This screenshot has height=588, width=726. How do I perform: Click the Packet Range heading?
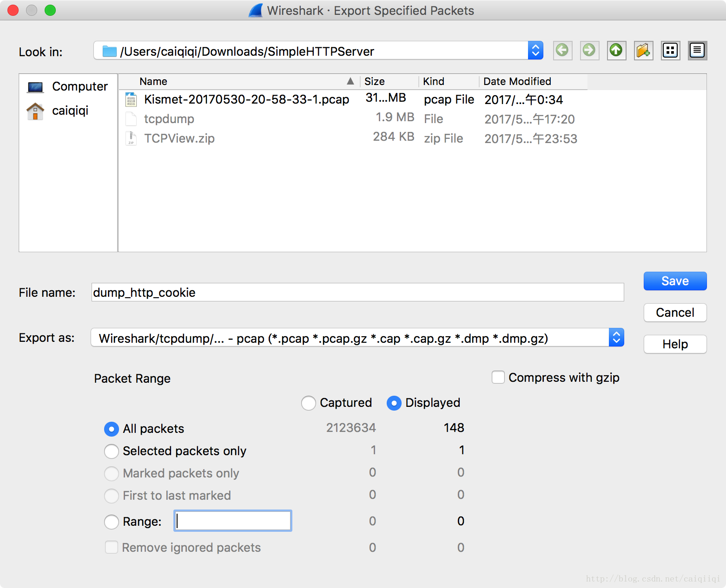pos(132,379)
